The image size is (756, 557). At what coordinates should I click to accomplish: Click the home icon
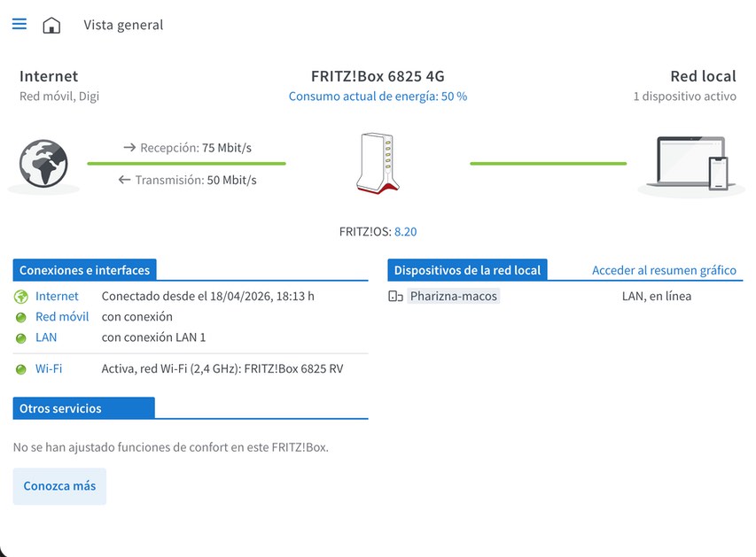pyautogui.click(x=51, y=25)
